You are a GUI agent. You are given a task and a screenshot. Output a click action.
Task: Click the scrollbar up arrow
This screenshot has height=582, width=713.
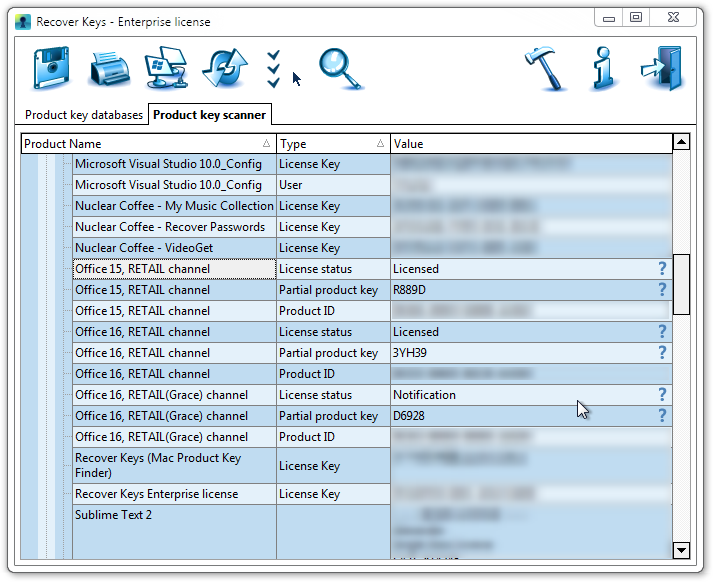(681, 142)
